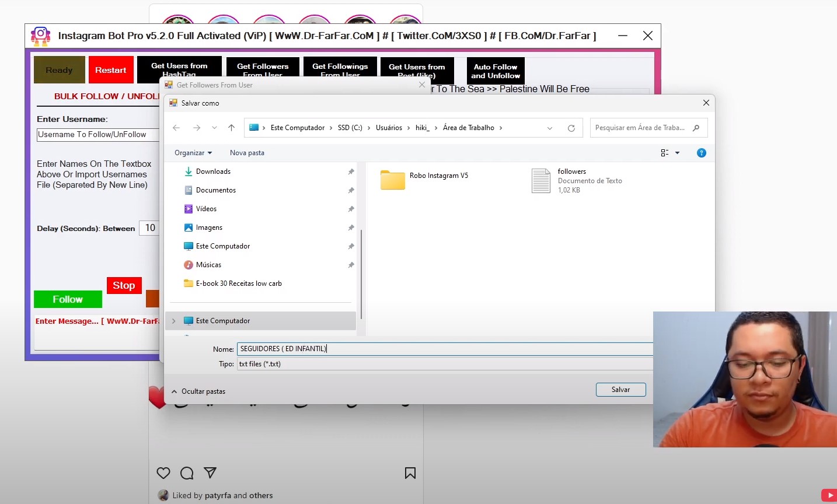Unpin Documentos using its pin icon
Image resolution: width=837 pixels, height=504 pixels.
point(351,190)
